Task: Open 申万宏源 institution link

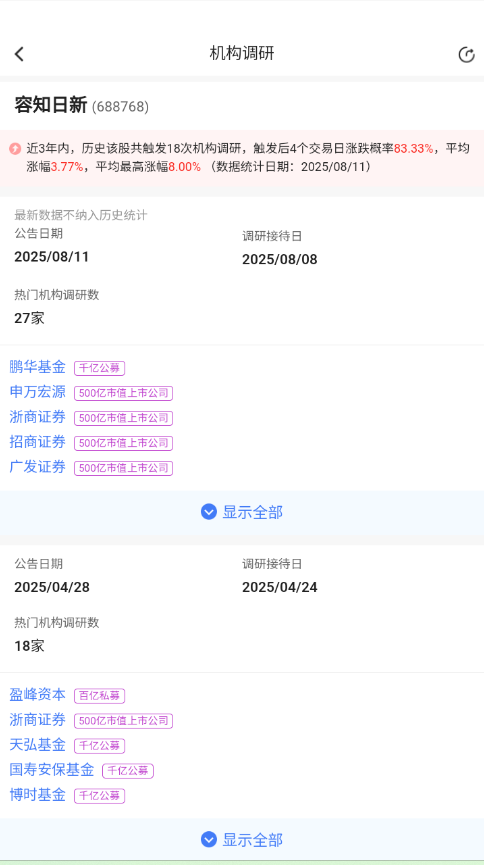Action: click(x=38, y=392)
